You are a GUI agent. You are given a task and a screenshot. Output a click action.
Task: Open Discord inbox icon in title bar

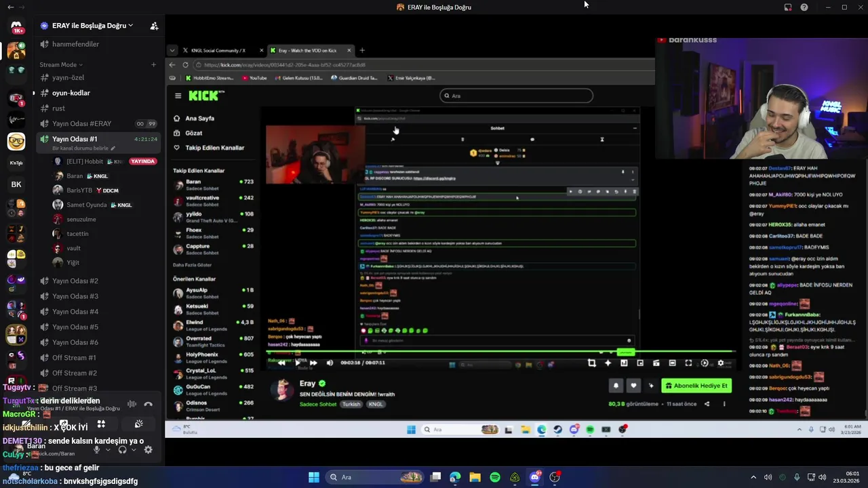[788, 7]
